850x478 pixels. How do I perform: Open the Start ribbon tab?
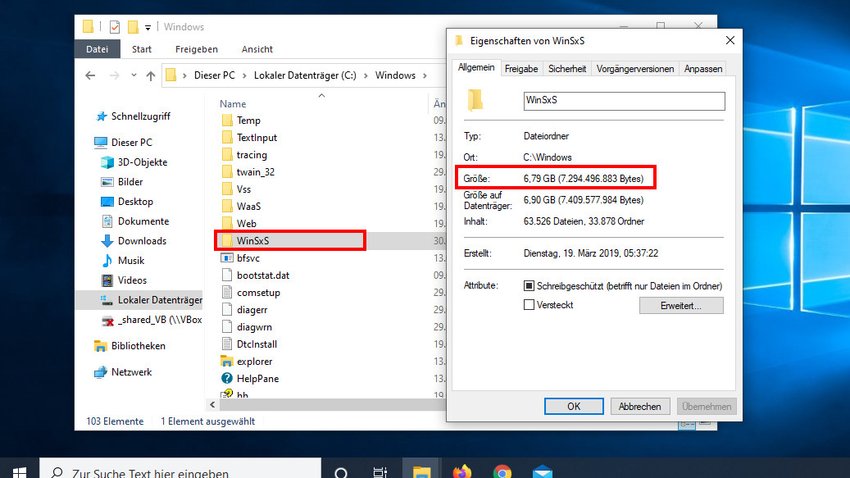coord(141,49)
